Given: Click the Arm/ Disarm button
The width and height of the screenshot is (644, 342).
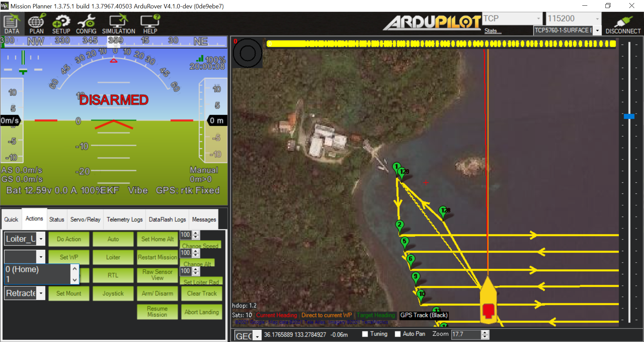Looking at the screenshot, I should (x=157, y=293).
